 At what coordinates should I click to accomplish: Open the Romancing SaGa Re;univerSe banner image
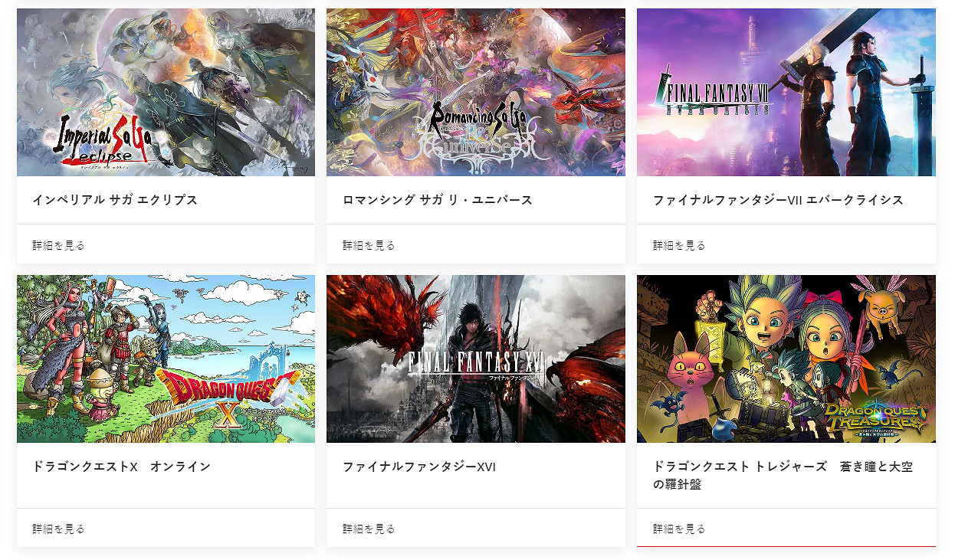click(476, 92)
